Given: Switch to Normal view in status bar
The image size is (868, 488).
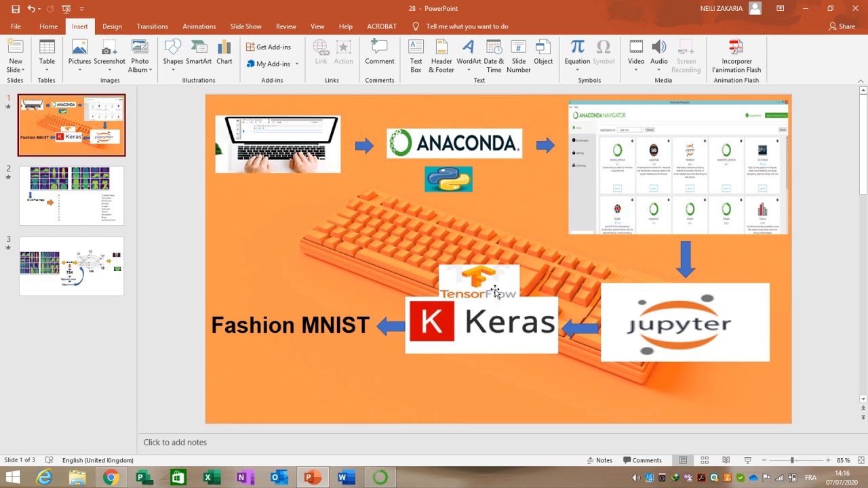Looking at the screenshot, I should [683, 460].
